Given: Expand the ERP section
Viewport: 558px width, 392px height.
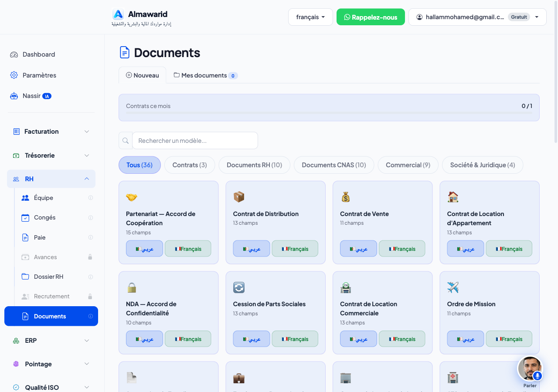Looking at the screenshot, I should point(51,341).
